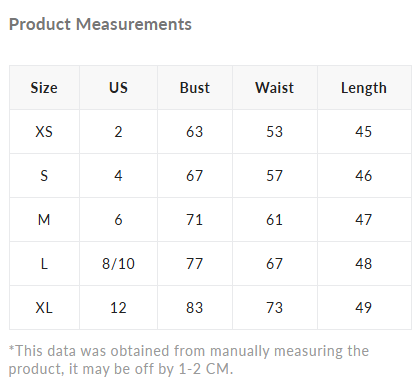Click the US size 12 cell
This screenshot has height=377, width=419.
click(118, 308)
